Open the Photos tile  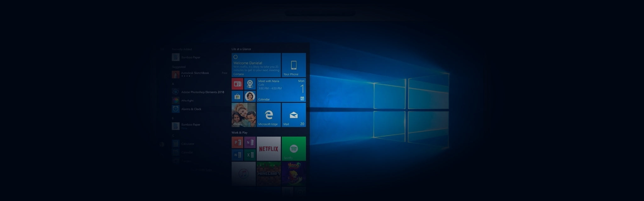click(x=244, y=115)
